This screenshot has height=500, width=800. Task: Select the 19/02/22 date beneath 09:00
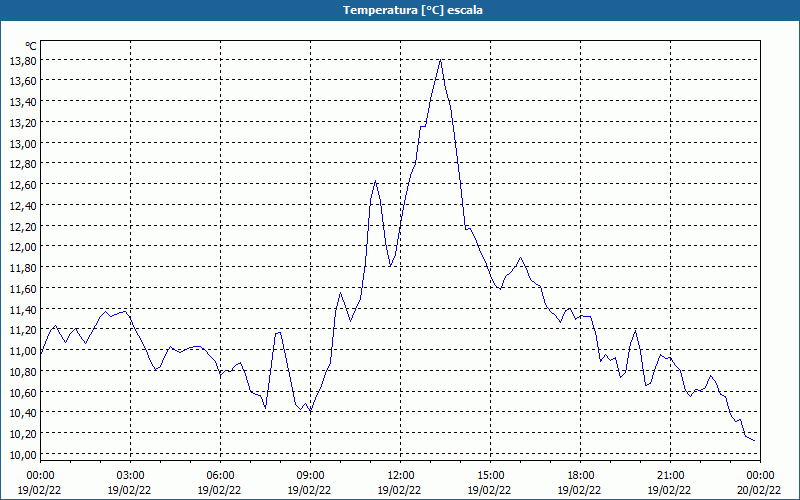click(x=309, y=490)
